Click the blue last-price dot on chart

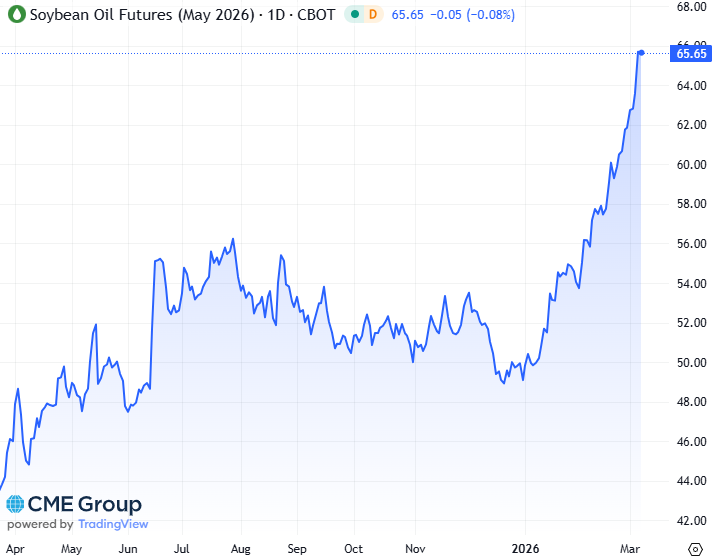point(640,52)
